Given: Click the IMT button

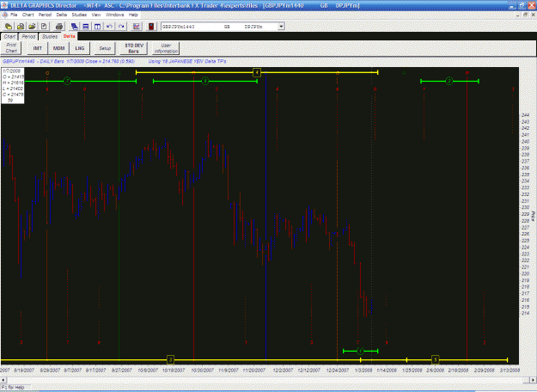Looking at the screenshot, I should 37,48.
